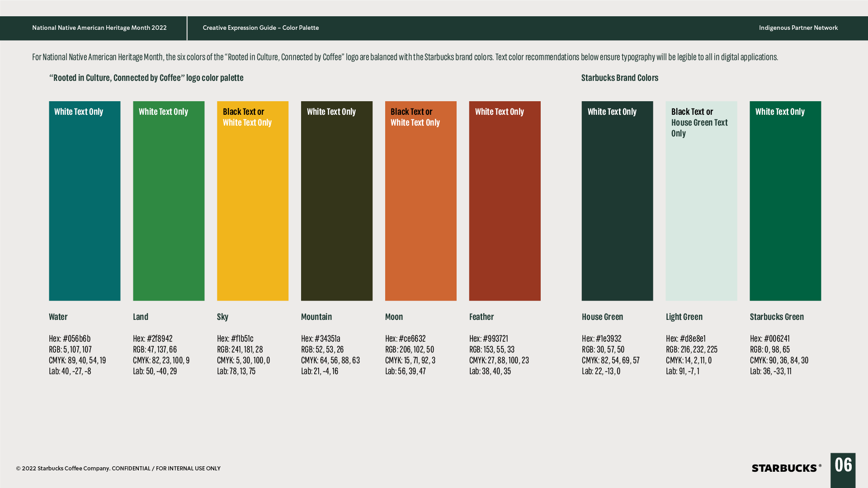
Task: Click the STARBUCKS wordmark logo
Action: [787, 468]
